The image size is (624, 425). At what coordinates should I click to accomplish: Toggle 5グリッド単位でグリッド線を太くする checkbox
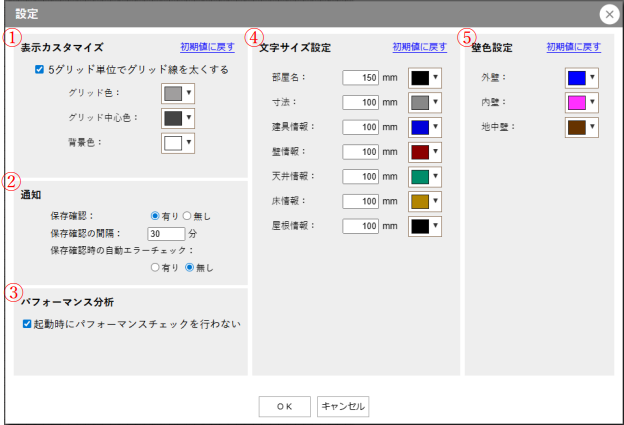tap(39, 70)
